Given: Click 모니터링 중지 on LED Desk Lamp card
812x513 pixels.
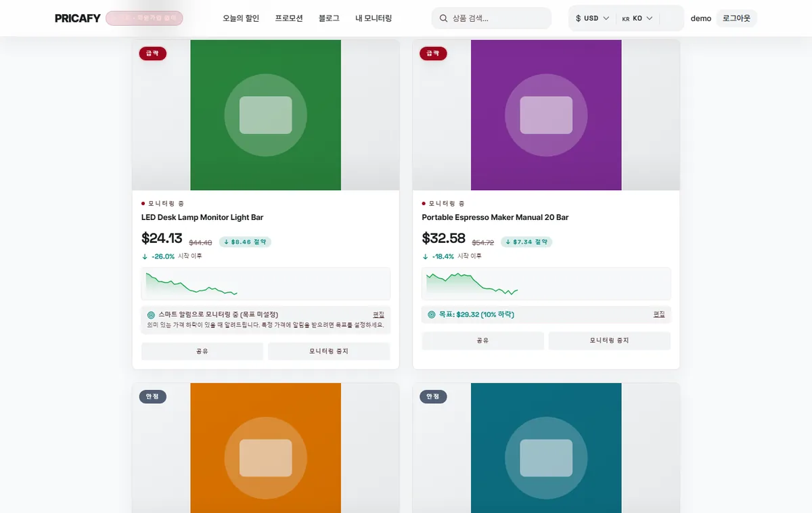Looking at the screenshot, I should click(x=329, y=351).
